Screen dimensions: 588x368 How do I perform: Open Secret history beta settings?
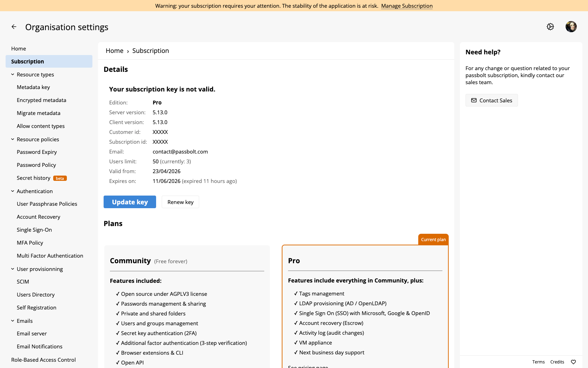click(42, 178)
